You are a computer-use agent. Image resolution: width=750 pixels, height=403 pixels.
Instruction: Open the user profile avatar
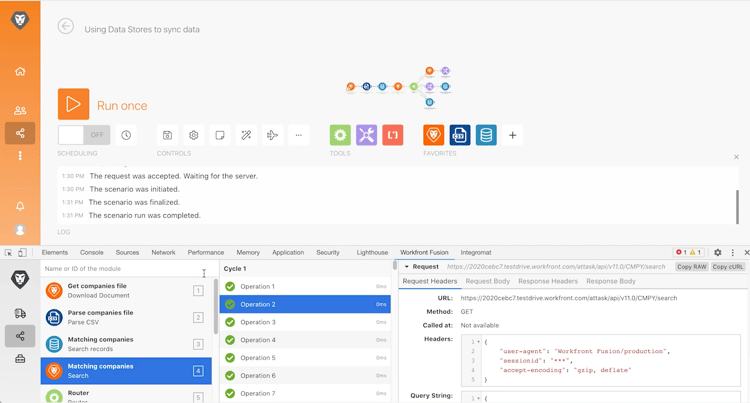coord(20,230)
